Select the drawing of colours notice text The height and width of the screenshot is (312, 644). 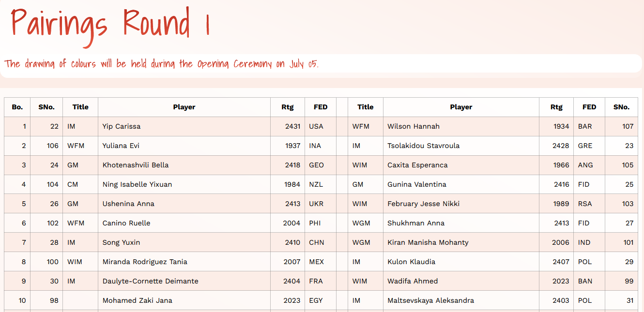click(x=162, y=64)
